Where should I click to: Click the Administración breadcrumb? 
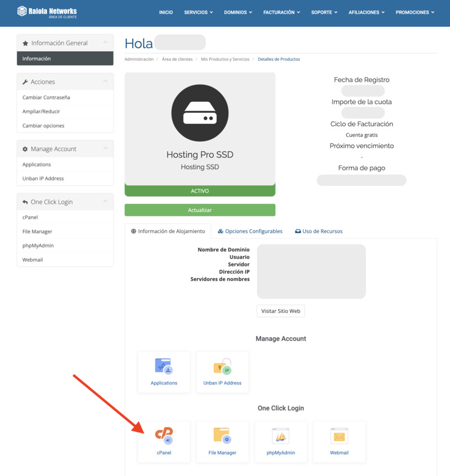pos(139,59)
